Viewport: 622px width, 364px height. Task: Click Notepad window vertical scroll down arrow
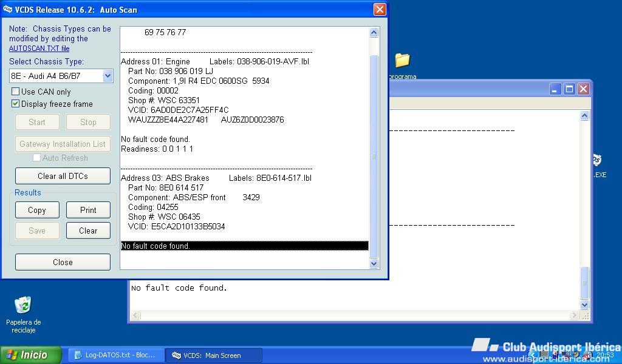point(585,305)
